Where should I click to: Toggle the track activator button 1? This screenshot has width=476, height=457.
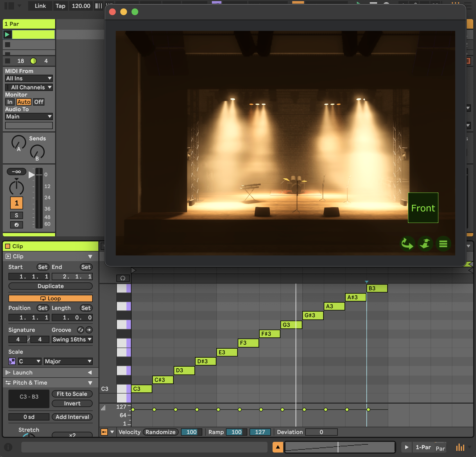(17, 203)
